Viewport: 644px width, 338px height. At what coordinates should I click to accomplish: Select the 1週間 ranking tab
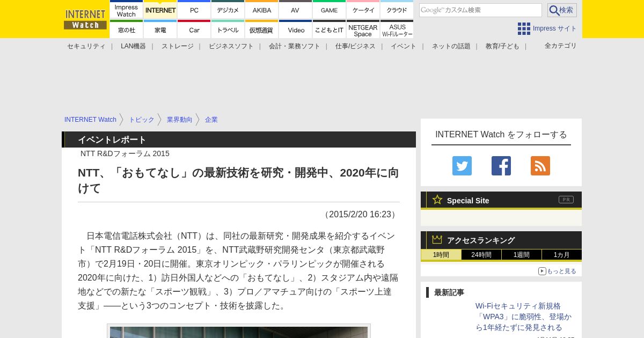tap(522, 255)
